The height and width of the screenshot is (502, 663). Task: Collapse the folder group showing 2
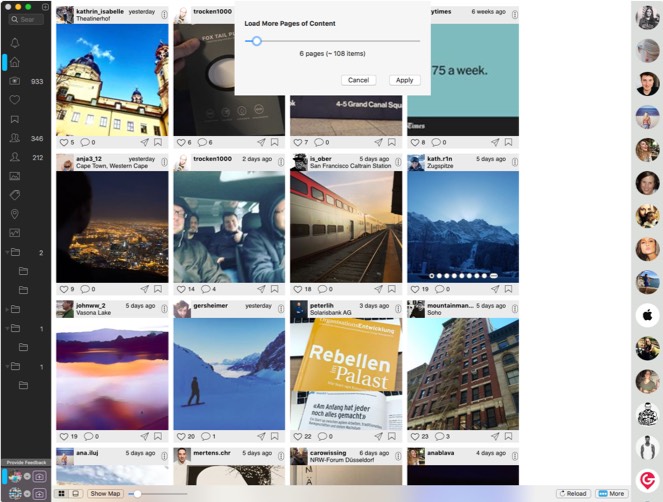pos(7,252)
